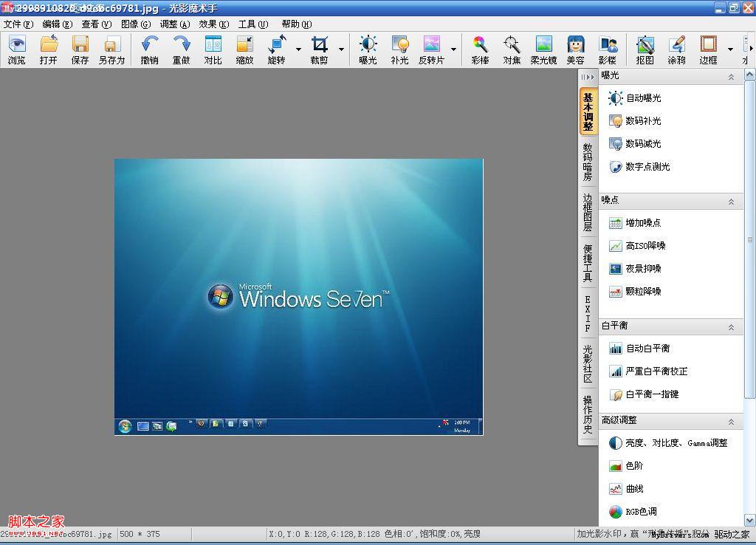The image size is (756, 545).
Task: Click the 影楼 (Studio) toolbar icon
Action: [x=608, y=49]
